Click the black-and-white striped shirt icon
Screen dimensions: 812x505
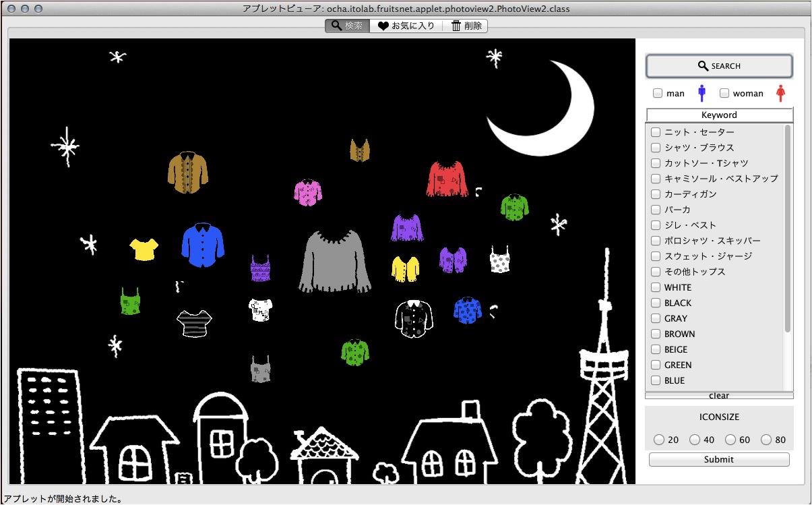click(194, 323)
